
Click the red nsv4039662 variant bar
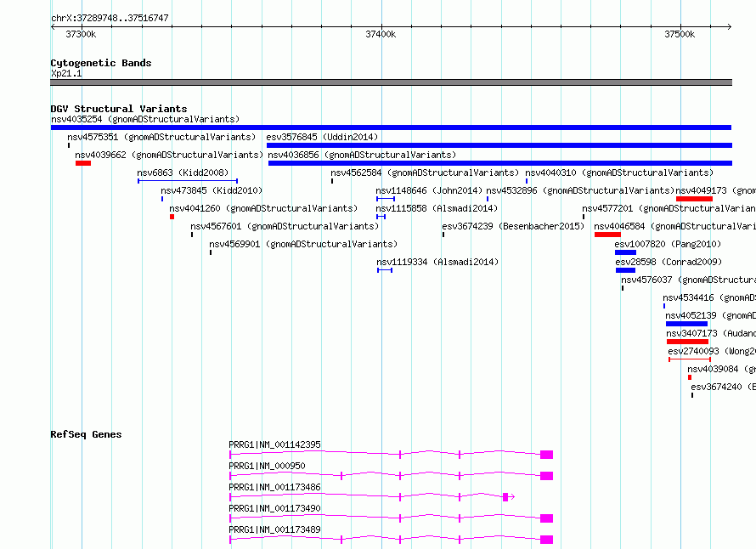[x=83, y=163]
